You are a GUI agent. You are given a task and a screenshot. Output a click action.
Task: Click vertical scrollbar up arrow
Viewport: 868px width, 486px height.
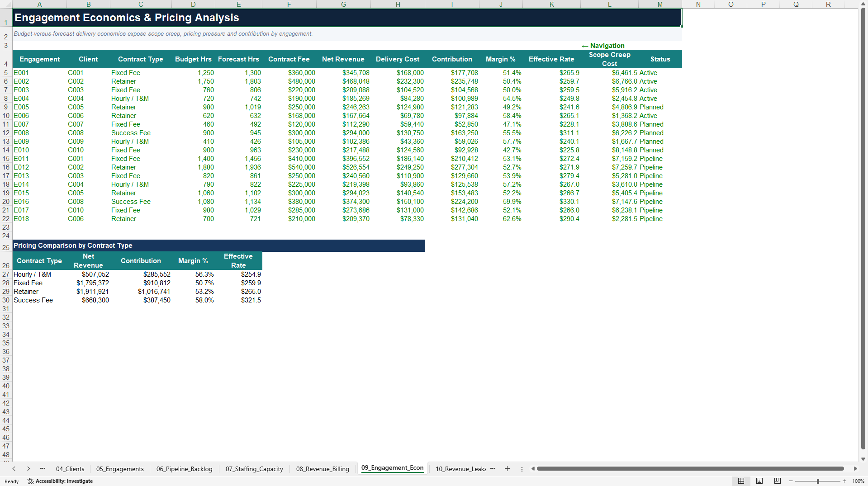[863, 4]
